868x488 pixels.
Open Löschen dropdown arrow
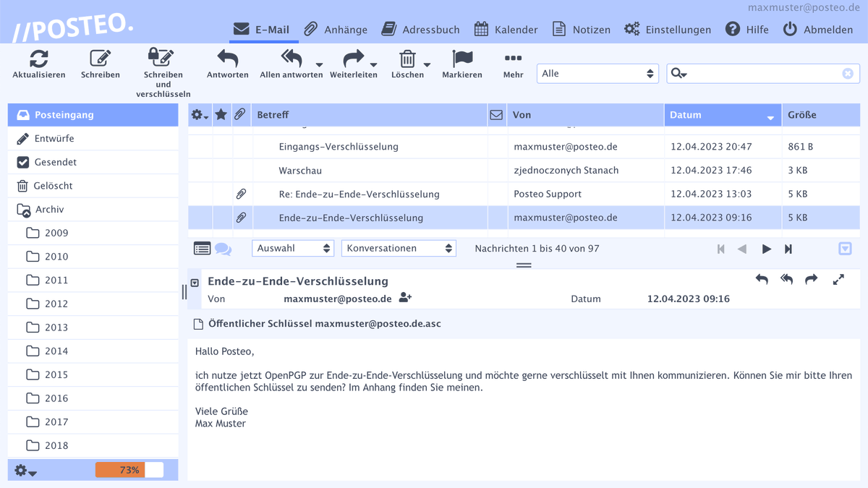427,65
